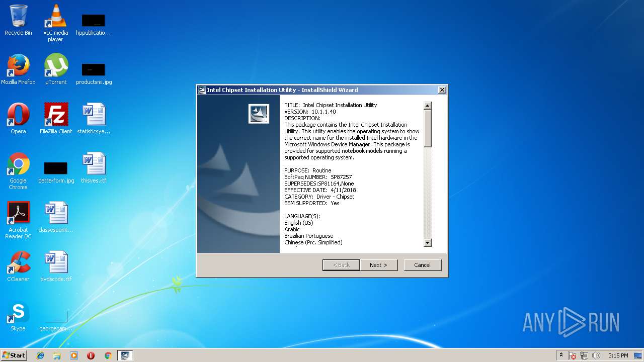This screenshot has width=644, height=362.
Task: Click description scrollbar up arrow
Action: click(428, 106)
